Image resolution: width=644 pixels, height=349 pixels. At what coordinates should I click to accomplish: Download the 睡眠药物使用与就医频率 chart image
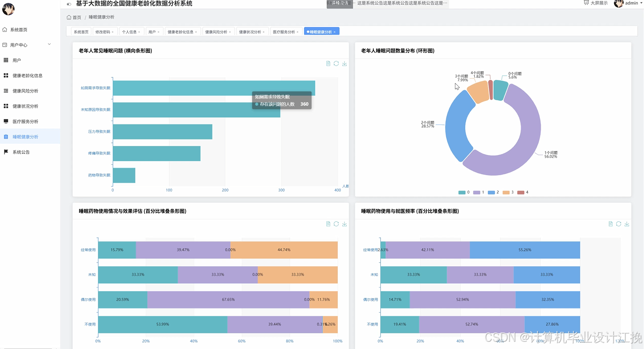tap(627, 224)
